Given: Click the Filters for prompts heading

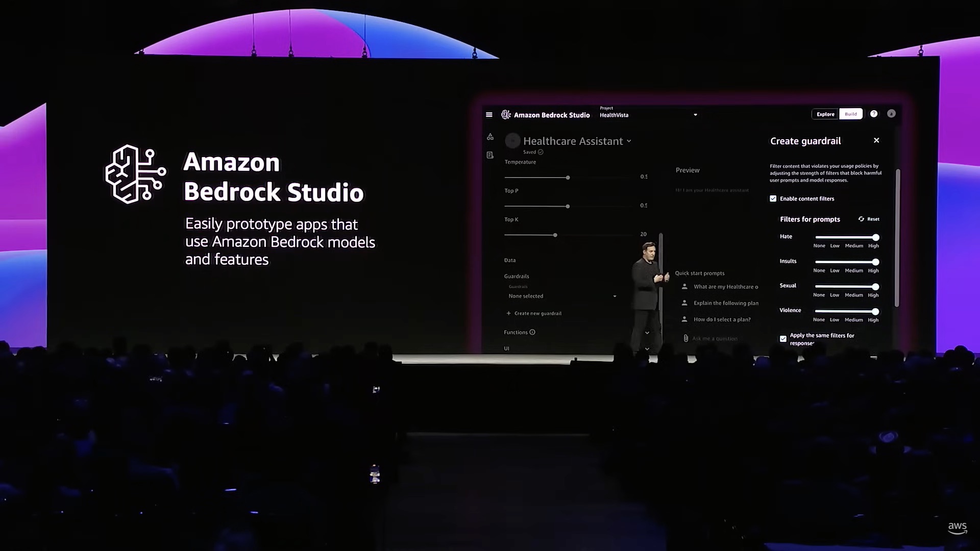Looking at the screenshot, I should pos(810,219).
